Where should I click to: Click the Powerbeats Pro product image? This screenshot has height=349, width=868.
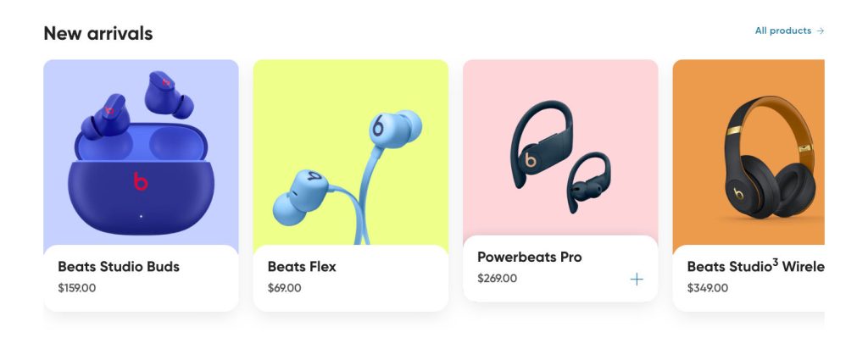(560, 147)
